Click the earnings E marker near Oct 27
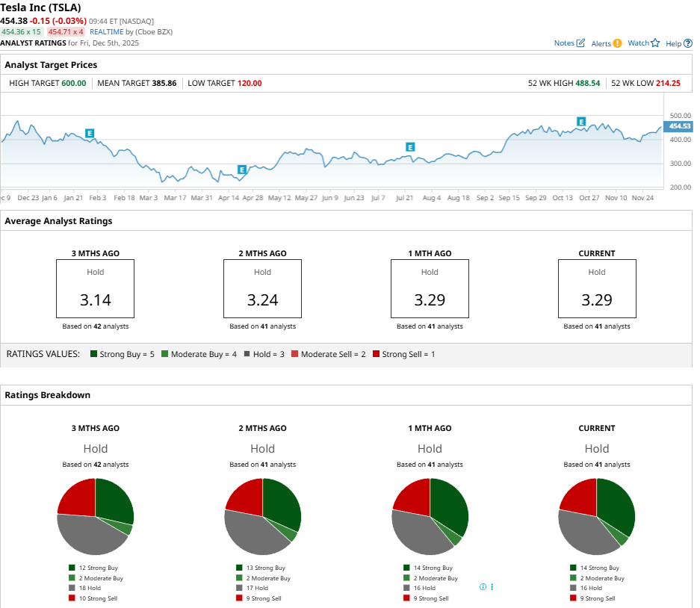This screenshot has width=700, height=608. 580,122
